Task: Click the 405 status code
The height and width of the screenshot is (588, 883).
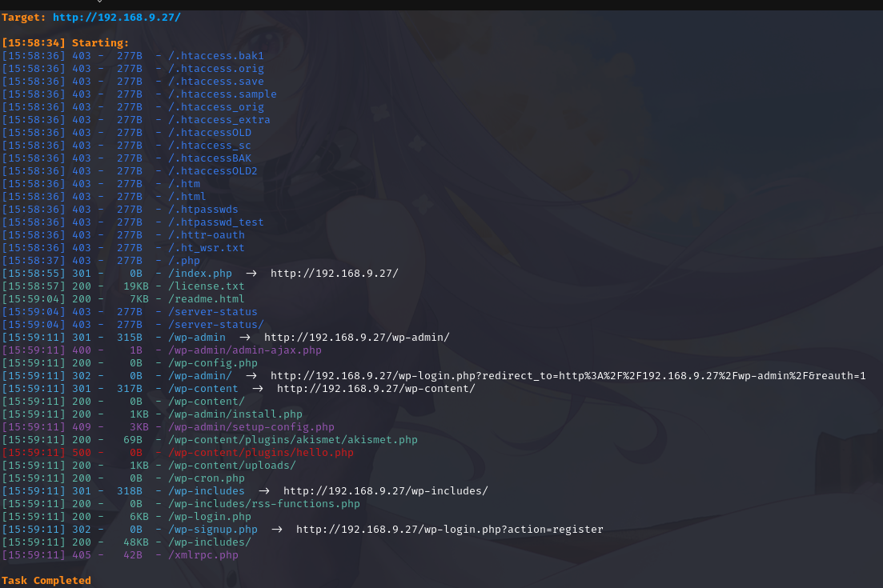Action: pyautogui.click(x=82, y=555)
